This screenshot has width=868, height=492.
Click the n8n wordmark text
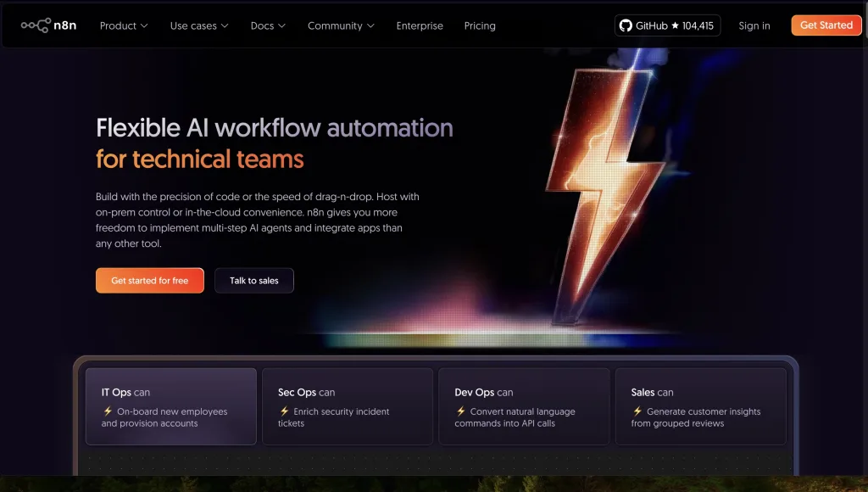[65, 25]
